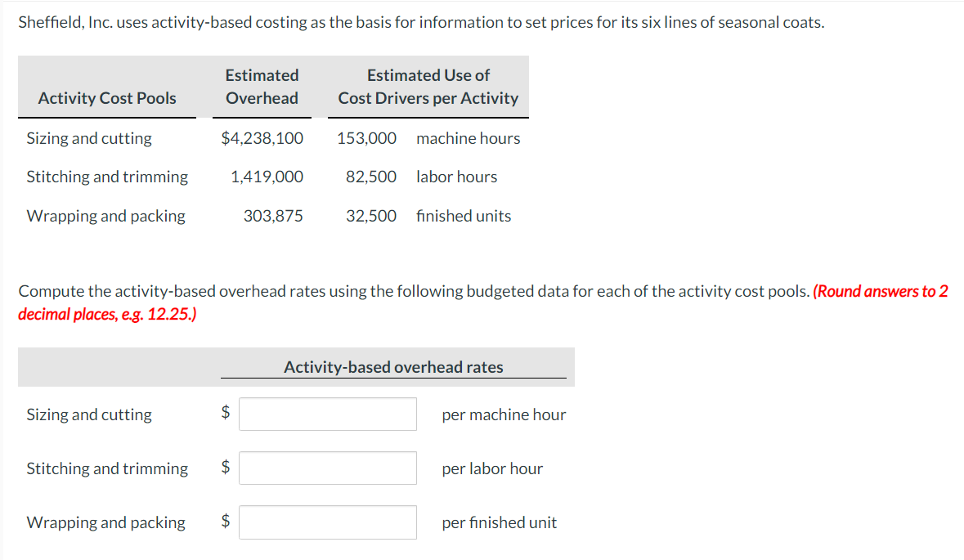The image size is (964, 560).
Task: Click the per labor hour label
Action: [492, 468]
